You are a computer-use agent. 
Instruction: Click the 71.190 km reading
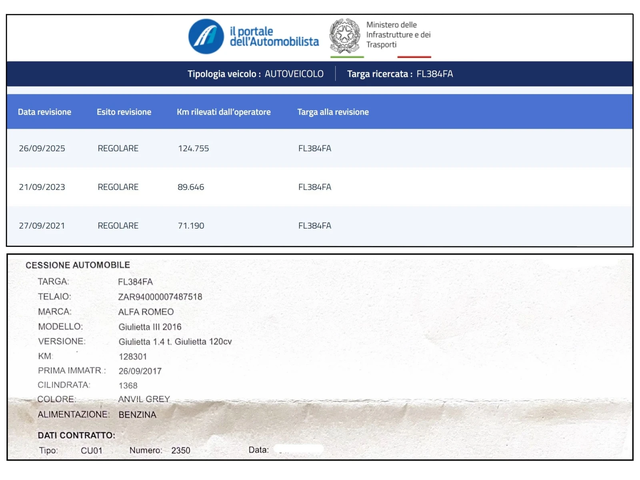pyautogui.click(x=190, y=226)
